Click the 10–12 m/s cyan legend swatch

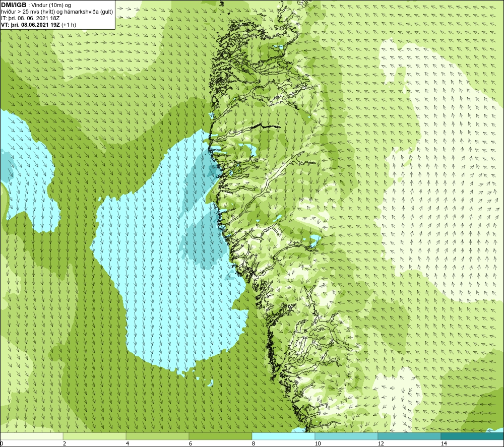click(x=347, y=436)
